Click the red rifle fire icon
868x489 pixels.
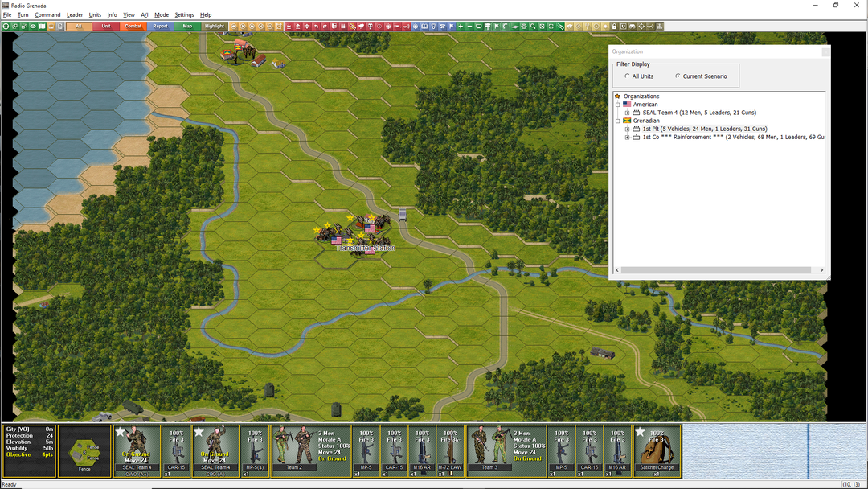(x=397, y=26)
